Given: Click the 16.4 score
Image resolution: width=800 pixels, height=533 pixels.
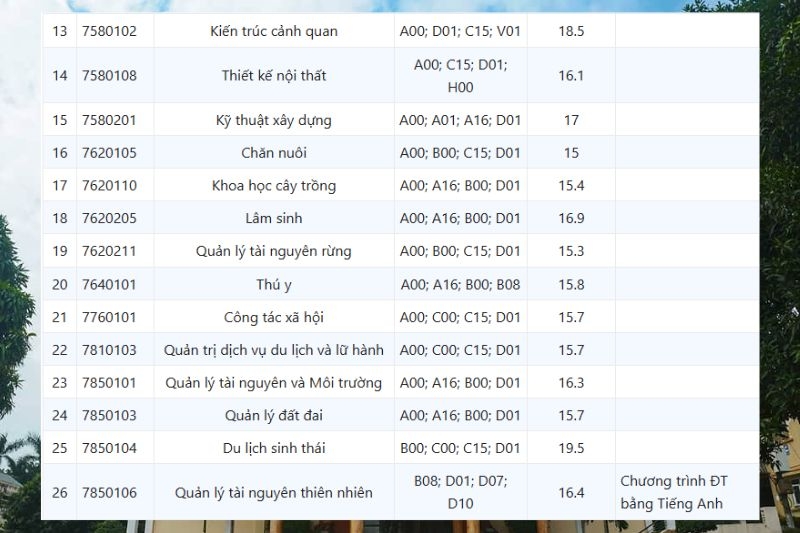Looking at the screenshot, I should pos(571,492).
